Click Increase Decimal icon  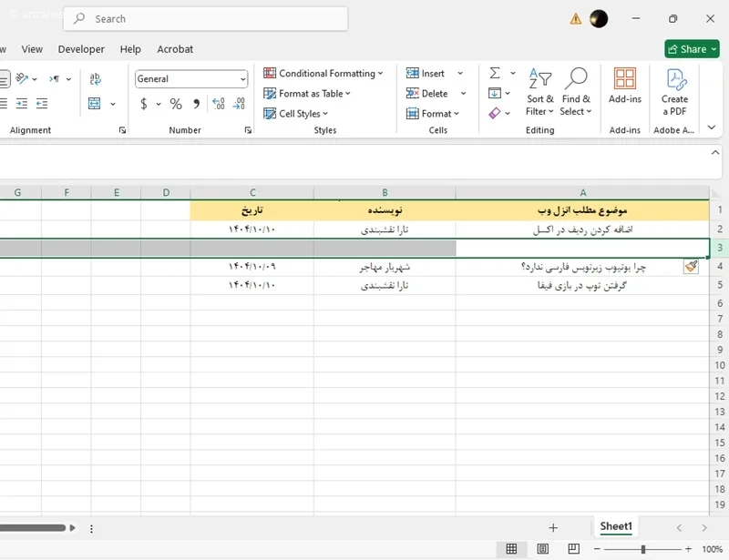coord(219,104)
